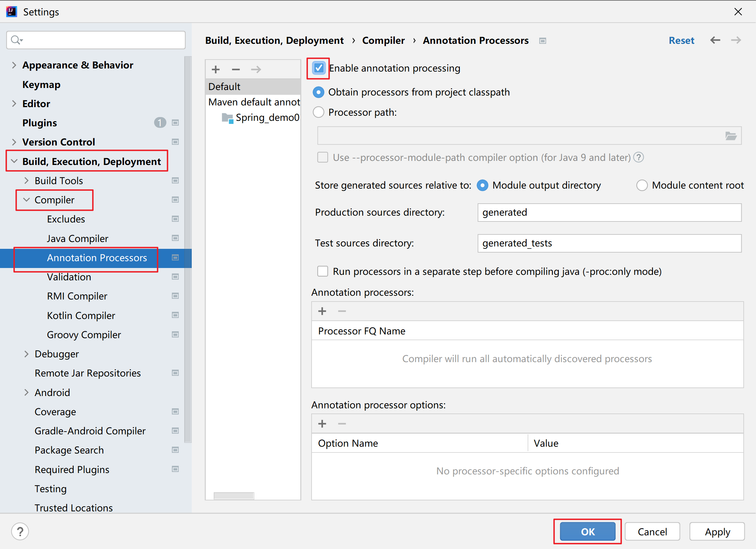Enable Run processors in separate step
This screenshot has width=756, height=549.
point(323,271)
